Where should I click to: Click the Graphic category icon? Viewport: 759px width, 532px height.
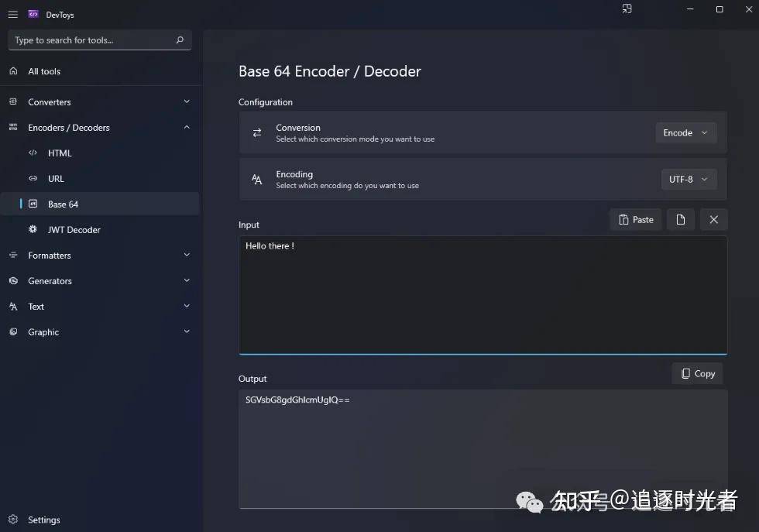point(14,332)
